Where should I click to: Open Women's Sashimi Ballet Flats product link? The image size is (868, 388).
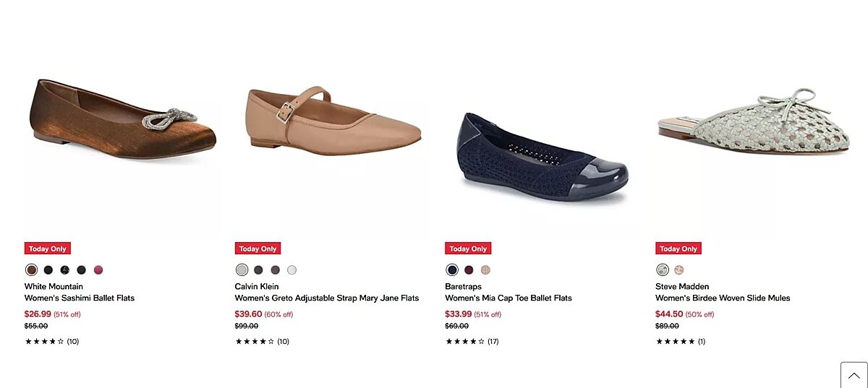click(x=80, y=298)
